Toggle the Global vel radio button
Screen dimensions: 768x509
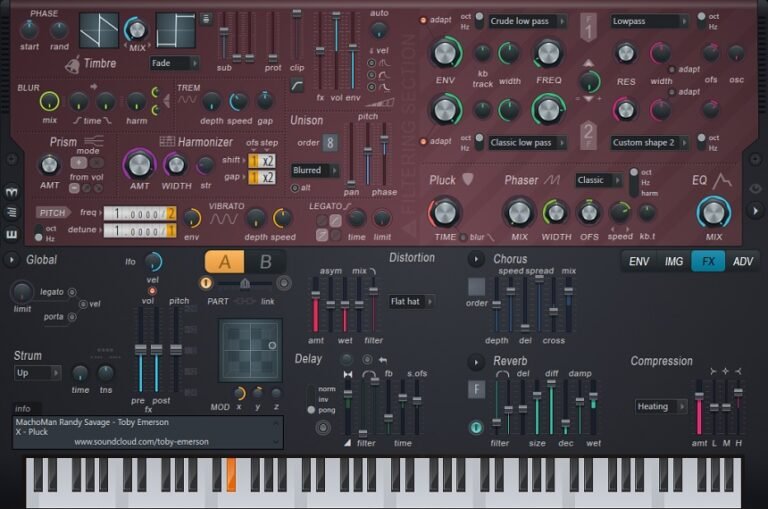point(83,304)
